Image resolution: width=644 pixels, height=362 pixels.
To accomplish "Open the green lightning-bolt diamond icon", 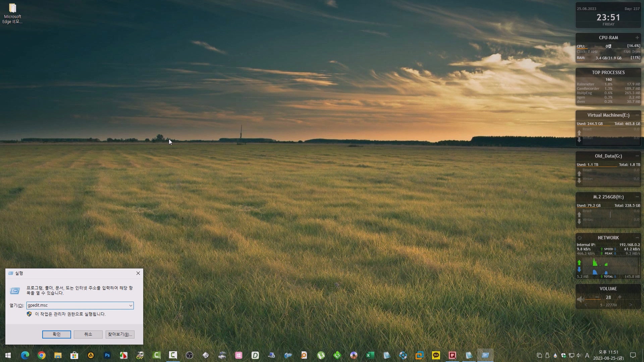I will tap(337, 355).
